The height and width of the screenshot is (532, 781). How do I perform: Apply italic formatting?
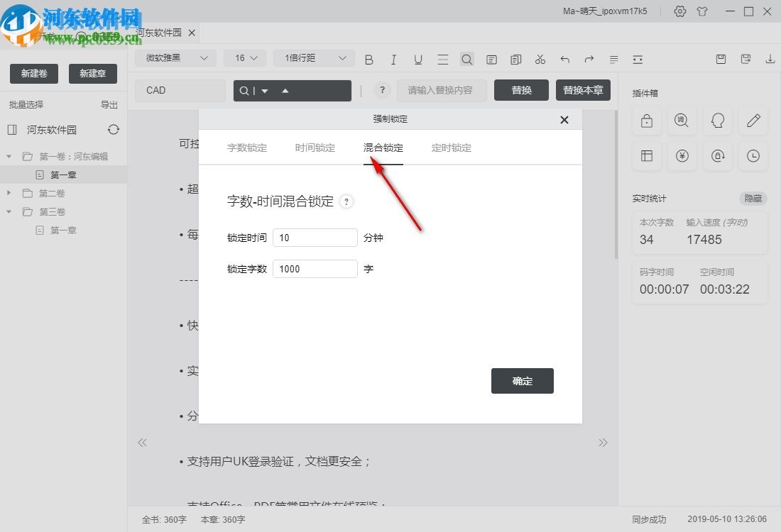pos(393,60)
